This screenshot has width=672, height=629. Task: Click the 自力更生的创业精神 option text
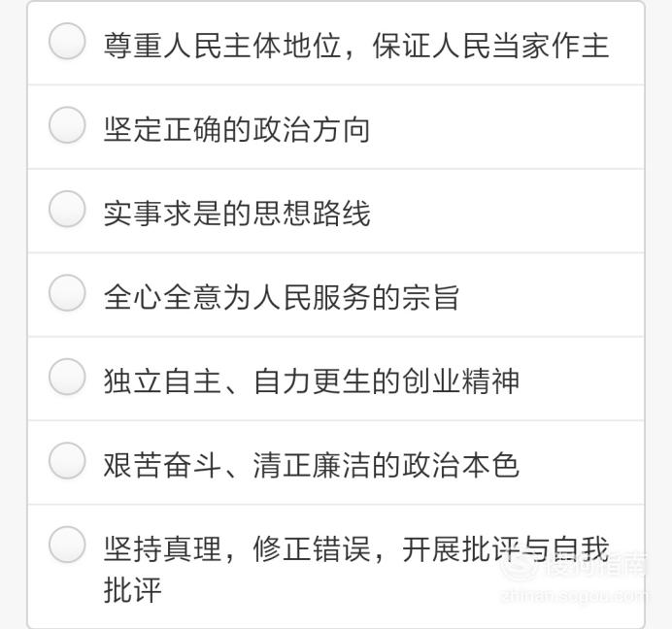tap(386, 381)
